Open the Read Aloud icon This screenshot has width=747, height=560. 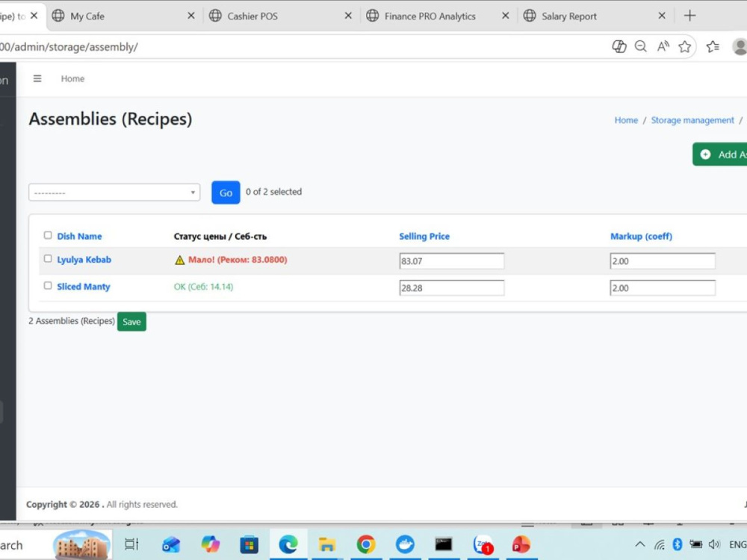click(663, 46)
